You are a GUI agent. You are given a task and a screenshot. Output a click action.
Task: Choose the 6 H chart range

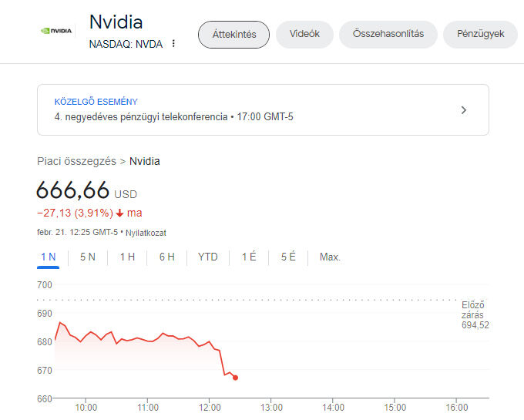[166, 257]
